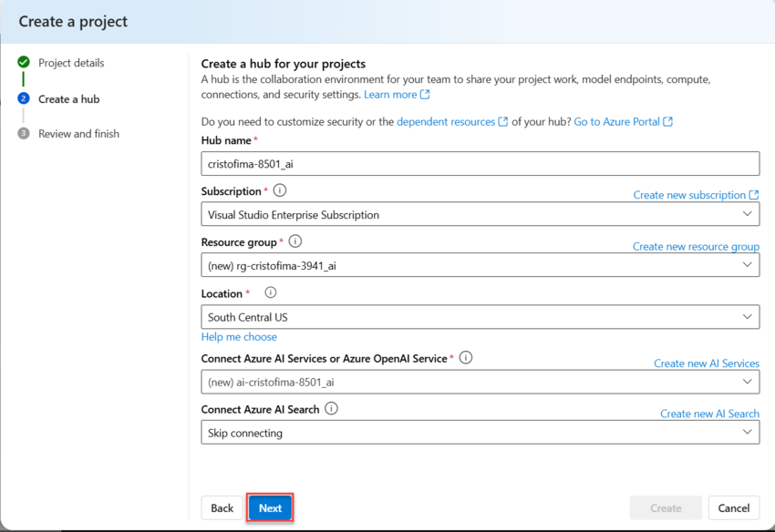The width and height of the screenshot is (775, 532).
Task: Select the Review and finish step
Action: point(78,134)
